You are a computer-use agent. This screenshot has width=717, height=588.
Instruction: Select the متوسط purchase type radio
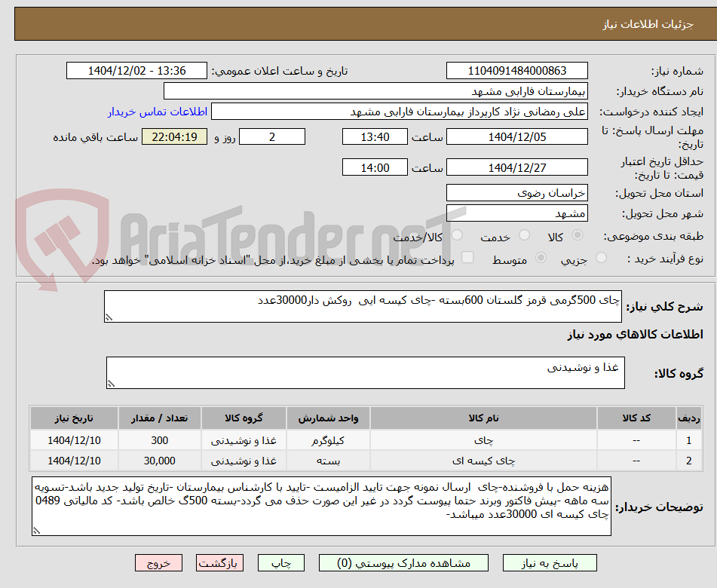541,258
